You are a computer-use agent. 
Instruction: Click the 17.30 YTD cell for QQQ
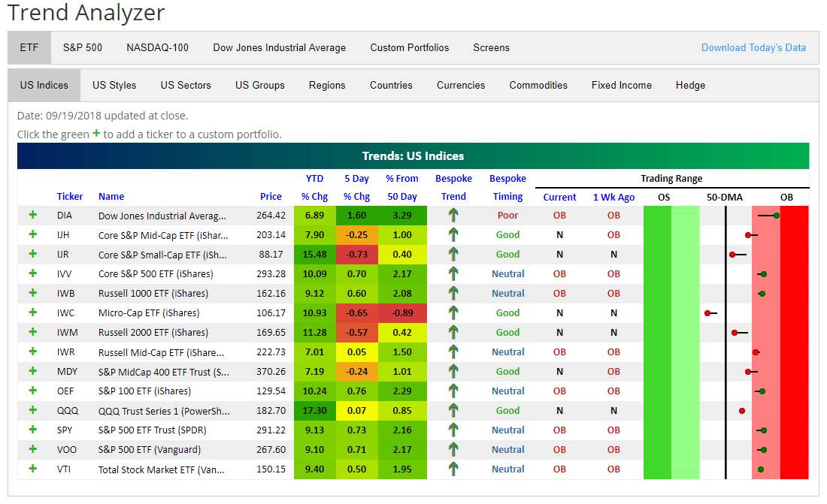(314, 410)
